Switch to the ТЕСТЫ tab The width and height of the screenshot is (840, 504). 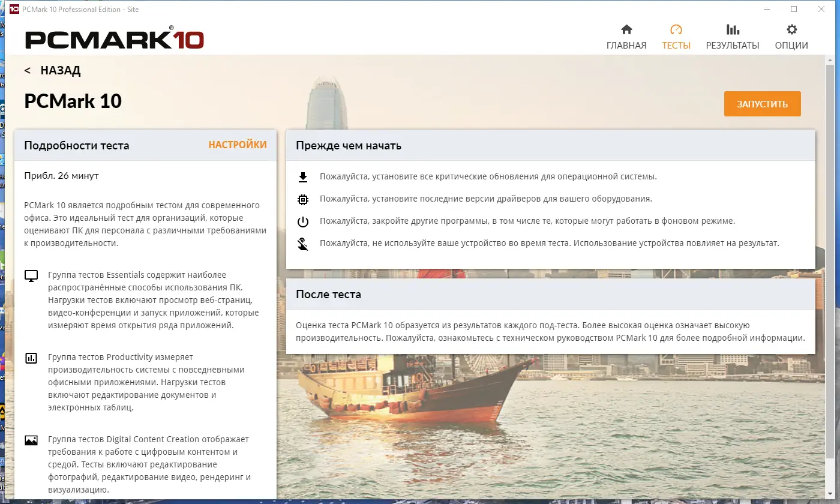676,37
